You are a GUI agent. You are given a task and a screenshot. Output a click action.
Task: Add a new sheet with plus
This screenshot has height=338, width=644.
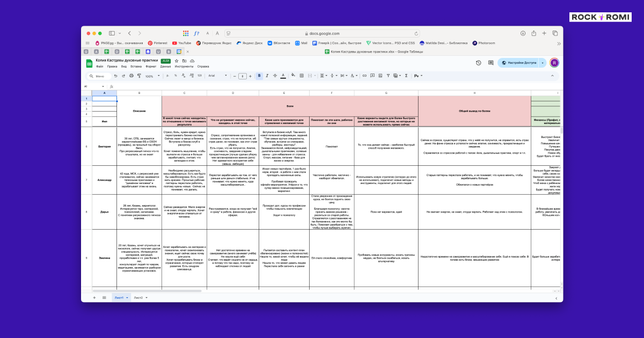click(94, 297)
